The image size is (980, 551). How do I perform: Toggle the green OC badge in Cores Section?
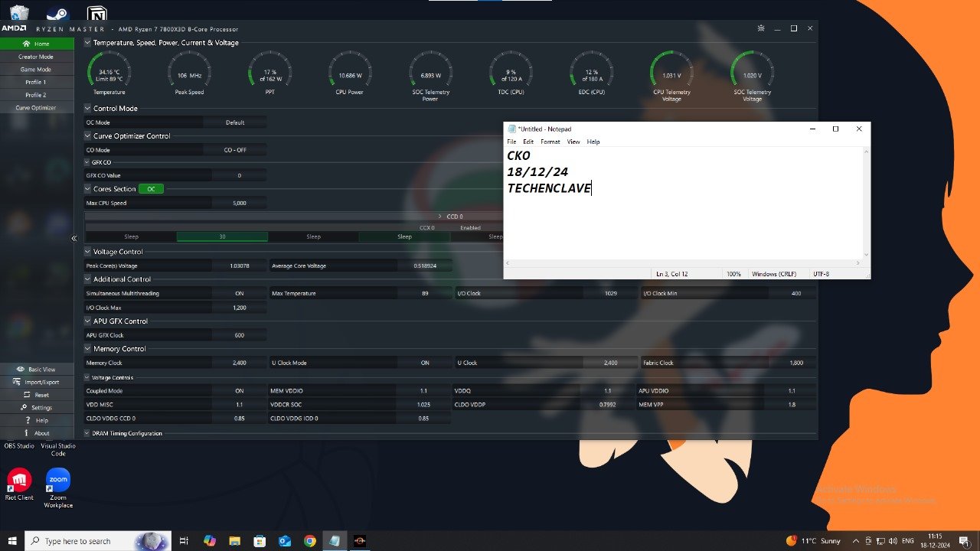151,189
